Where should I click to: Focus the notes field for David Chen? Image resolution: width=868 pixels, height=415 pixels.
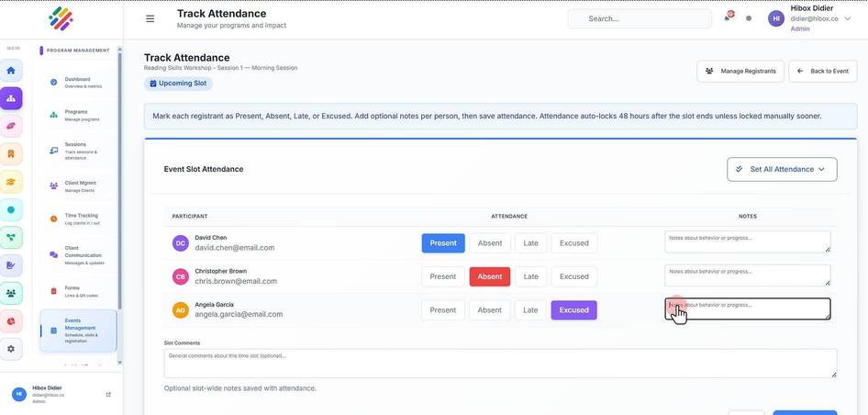[747, 242]
